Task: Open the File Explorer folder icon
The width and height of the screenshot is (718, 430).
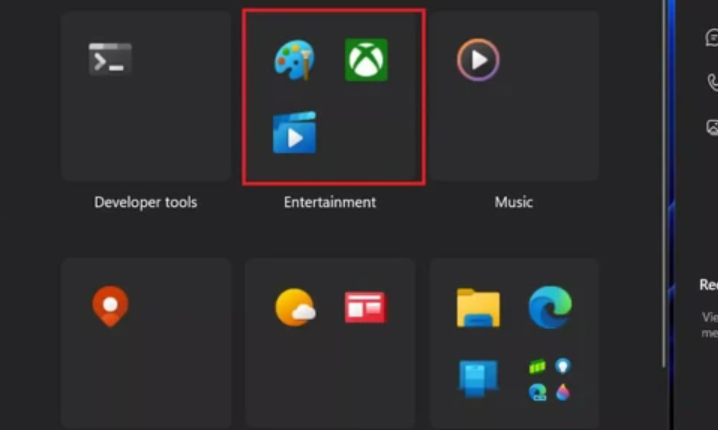Action: click(x=478, y=307)
